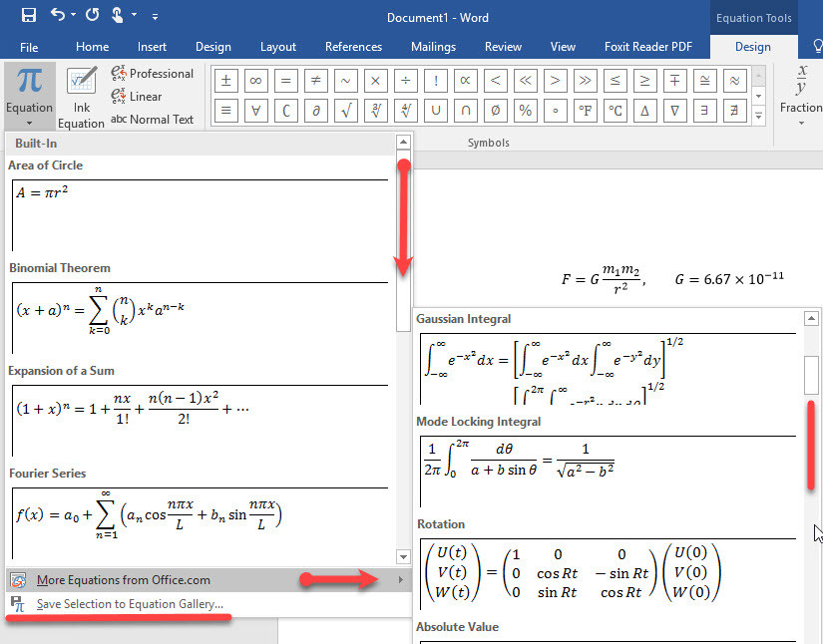Insert the degrees Fahrenheit symbol
This screenshot has width=823, height=644.
tap(585, 110)
